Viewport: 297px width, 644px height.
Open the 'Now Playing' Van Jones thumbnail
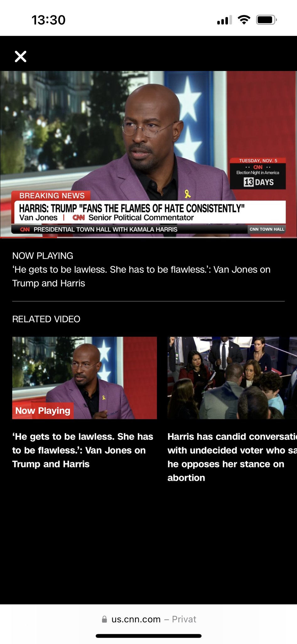pos(84,378)
